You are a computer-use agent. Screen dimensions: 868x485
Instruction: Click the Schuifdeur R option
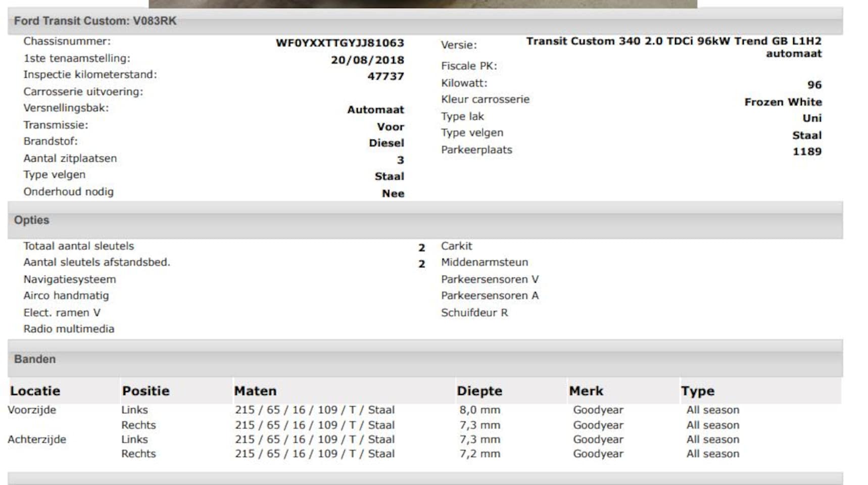[474, 313]
